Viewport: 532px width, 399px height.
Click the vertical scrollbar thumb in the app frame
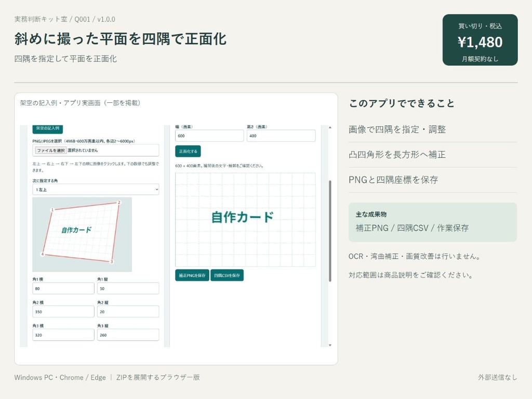tap(330, 231)
